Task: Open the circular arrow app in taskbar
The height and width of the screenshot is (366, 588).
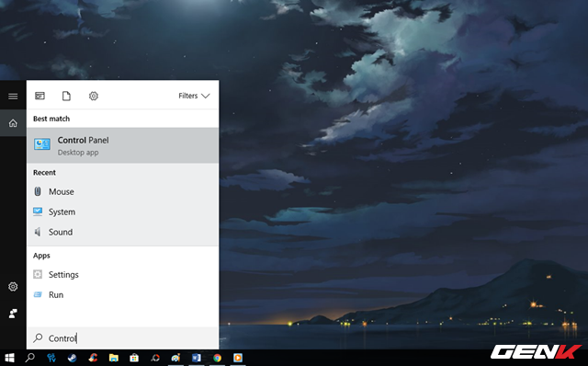Action: pos(155,358)
